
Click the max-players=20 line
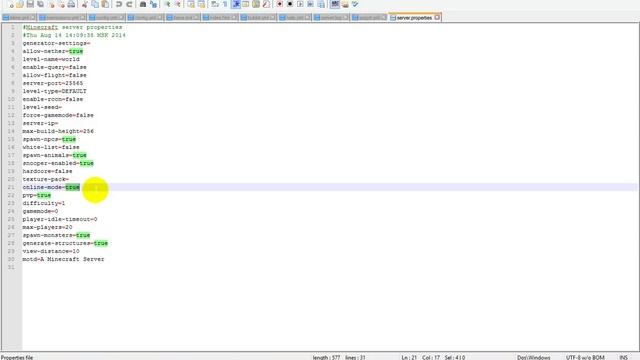pos(47,227)
